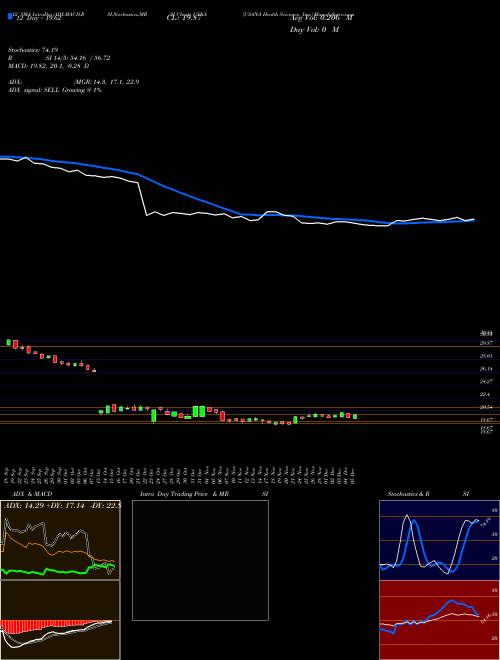Click the 29.87 price axis label
Screen dimensions: 500x660
coord(487,343)
